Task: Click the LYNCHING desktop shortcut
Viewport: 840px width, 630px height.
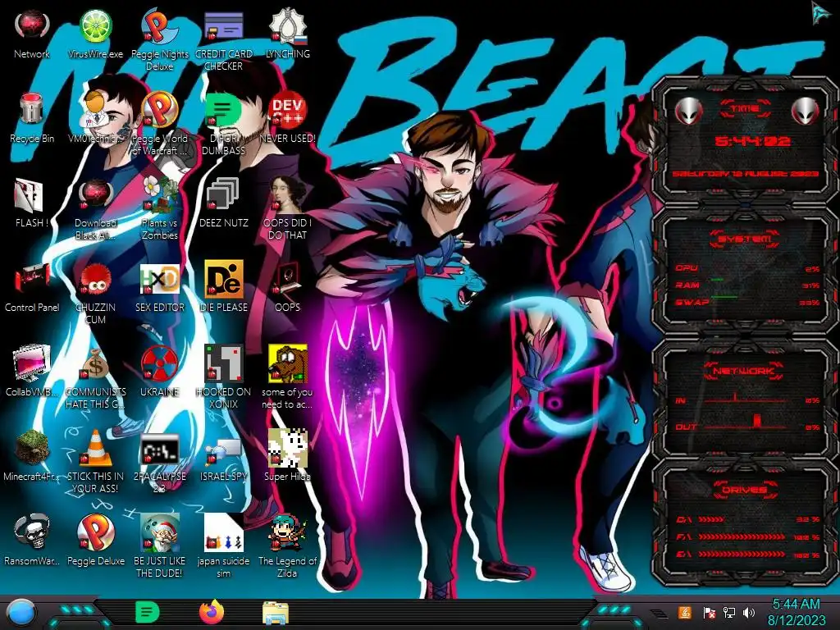Action: 288,25
